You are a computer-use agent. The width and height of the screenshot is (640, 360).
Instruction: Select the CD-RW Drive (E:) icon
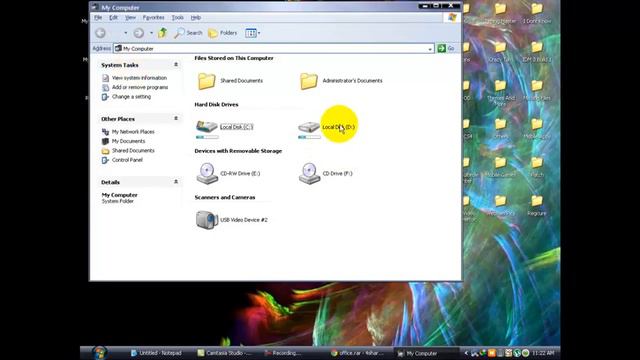(x=207, y=173)
